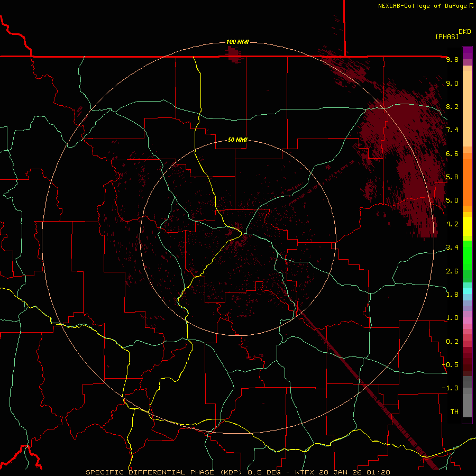Click the TH threshold label on scale
This screenshot has width=476, height=476.
tap(454, 411)
